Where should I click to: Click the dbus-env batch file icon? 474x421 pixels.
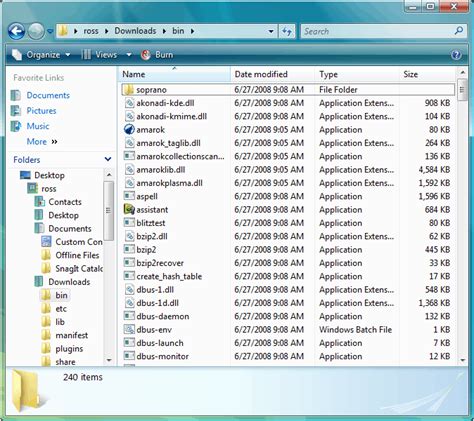click(x=129, y=329)
